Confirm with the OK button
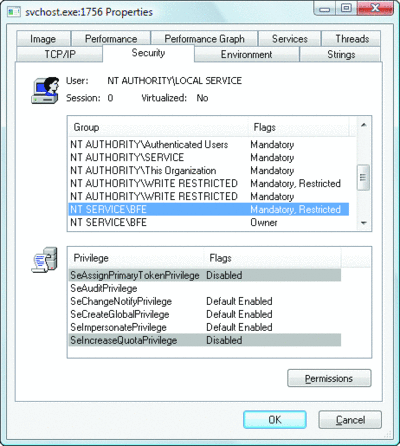Screen dimensions: 400x446 click(x=275, y=420)
